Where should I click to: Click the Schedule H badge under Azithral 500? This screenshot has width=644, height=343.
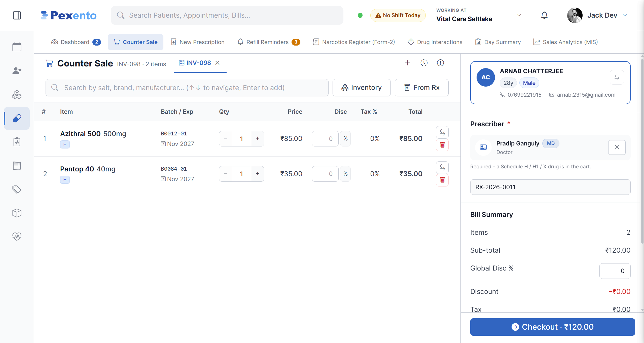[x=65, y=144]
